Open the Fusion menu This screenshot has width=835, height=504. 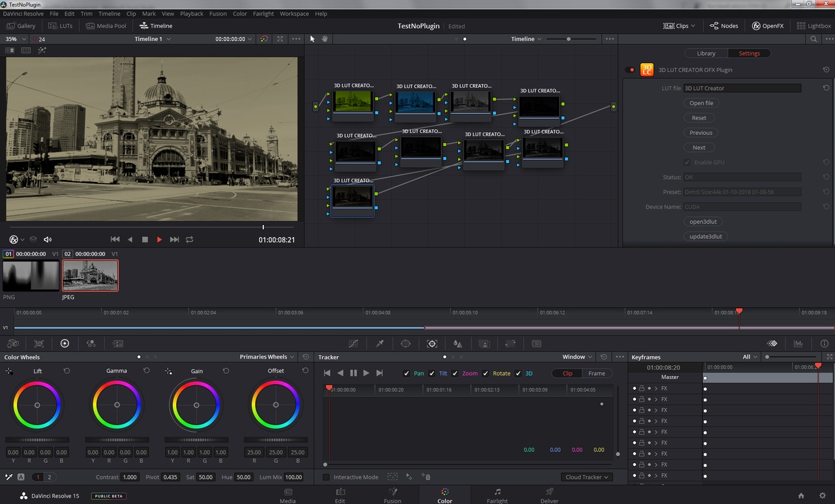218,14
